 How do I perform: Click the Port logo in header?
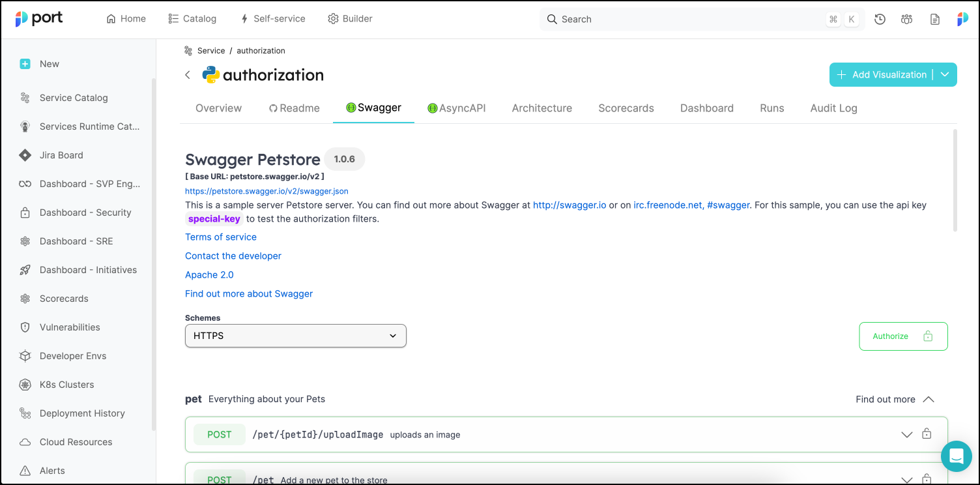coord(39,19)
